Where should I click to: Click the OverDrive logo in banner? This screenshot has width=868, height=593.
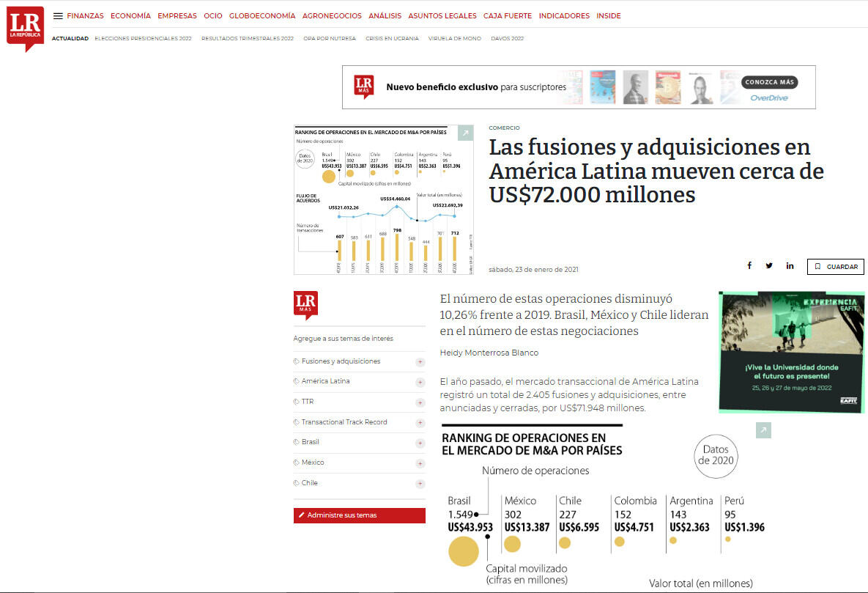769,98
